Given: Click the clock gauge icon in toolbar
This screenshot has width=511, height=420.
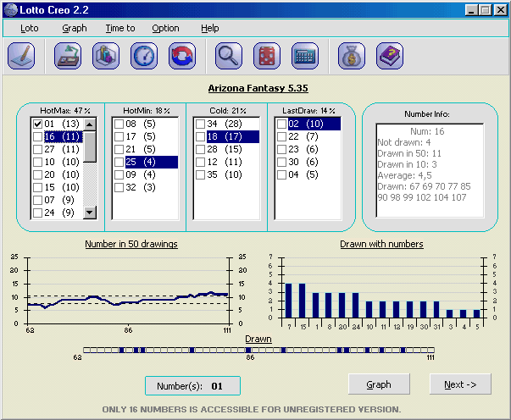Looking at the screenshot, I should (144, 56).
